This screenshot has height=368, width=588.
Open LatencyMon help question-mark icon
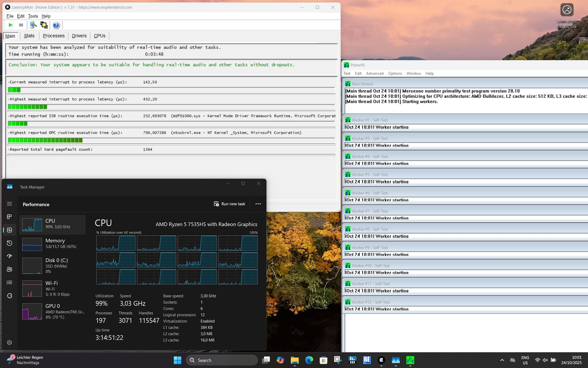point(56,25)
